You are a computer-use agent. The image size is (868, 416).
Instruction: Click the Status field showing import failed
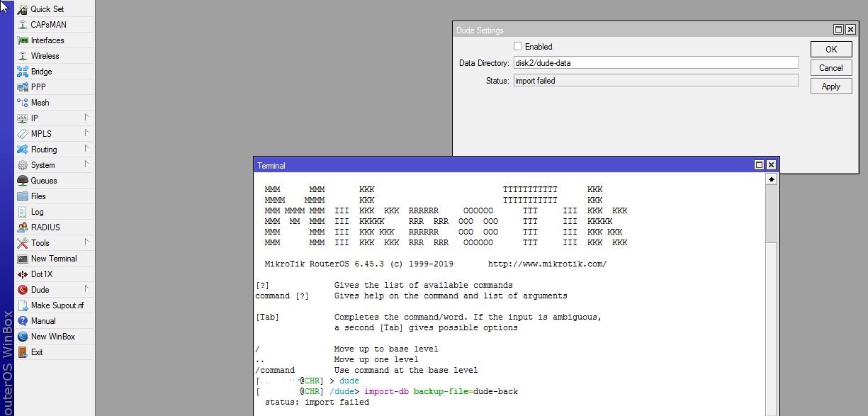[656, 81]
